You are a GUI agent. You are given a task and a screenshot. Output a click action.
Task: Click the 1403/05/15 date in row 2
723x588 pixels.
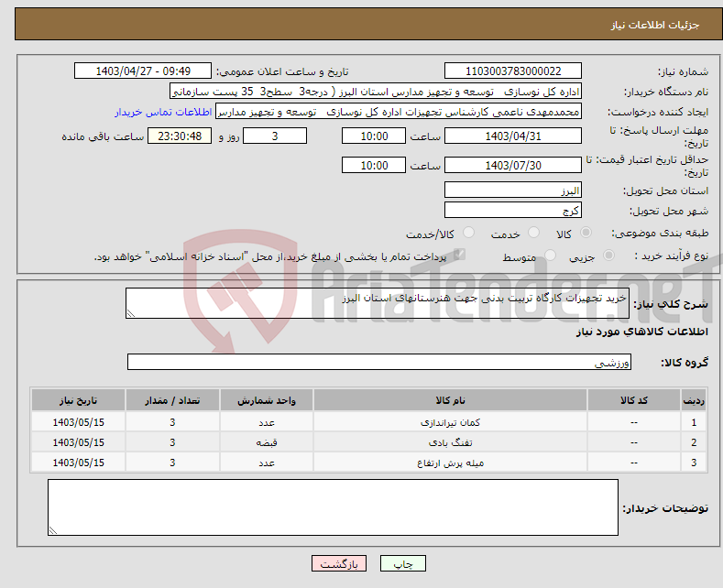[x=78, y=442]
